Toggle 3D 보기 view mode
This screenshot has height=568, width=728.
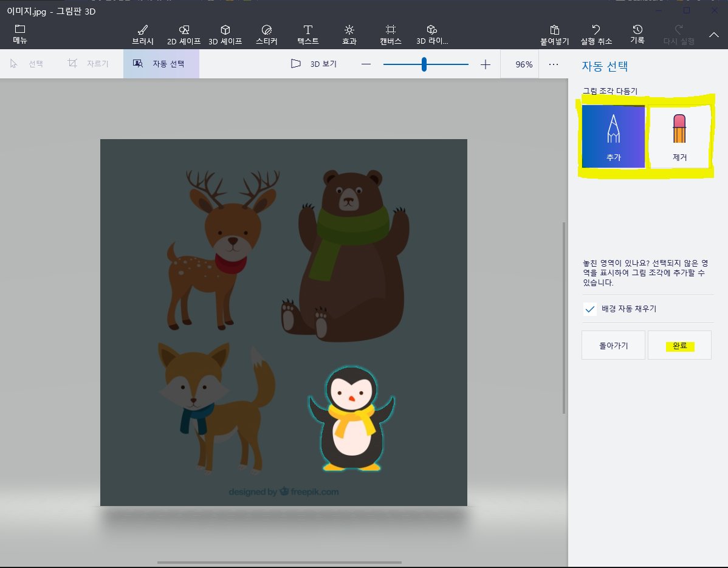314,64
